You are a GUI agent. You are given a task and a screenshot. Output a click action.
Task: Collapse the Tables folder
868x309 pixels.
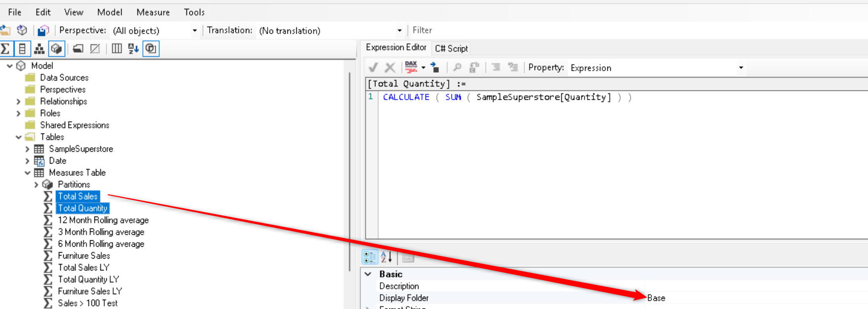pos(18,137)
